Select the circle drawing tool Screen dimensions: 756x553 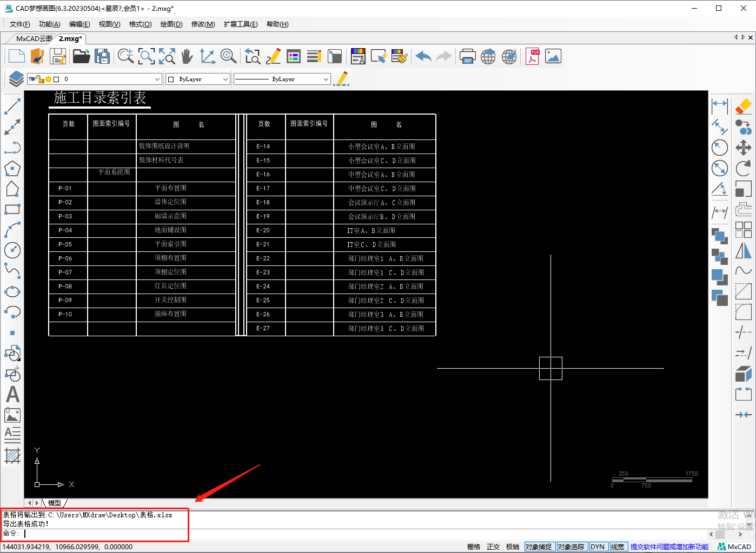[x=12, y=250]
